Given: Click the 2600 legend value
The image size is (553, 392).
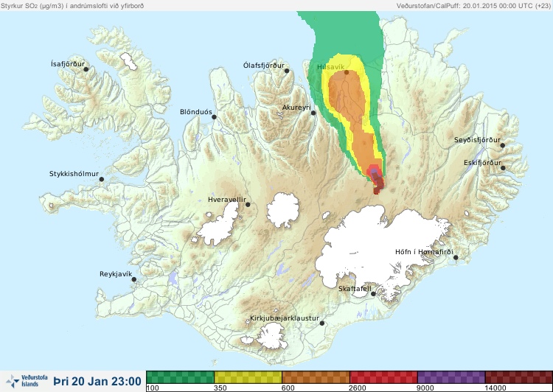Looking at the screenshot, I should click(358, 388).
